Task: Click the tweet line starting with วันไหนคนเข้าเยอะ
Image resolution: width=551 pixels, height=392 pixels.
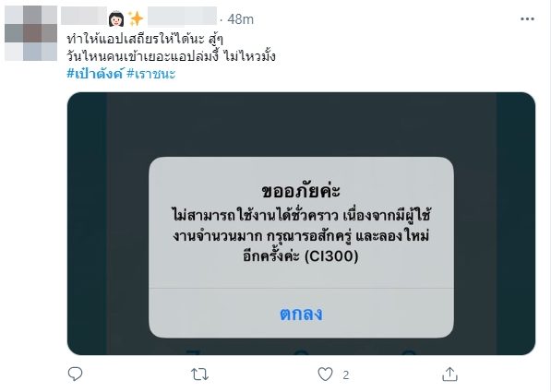Action: (171, 56)
